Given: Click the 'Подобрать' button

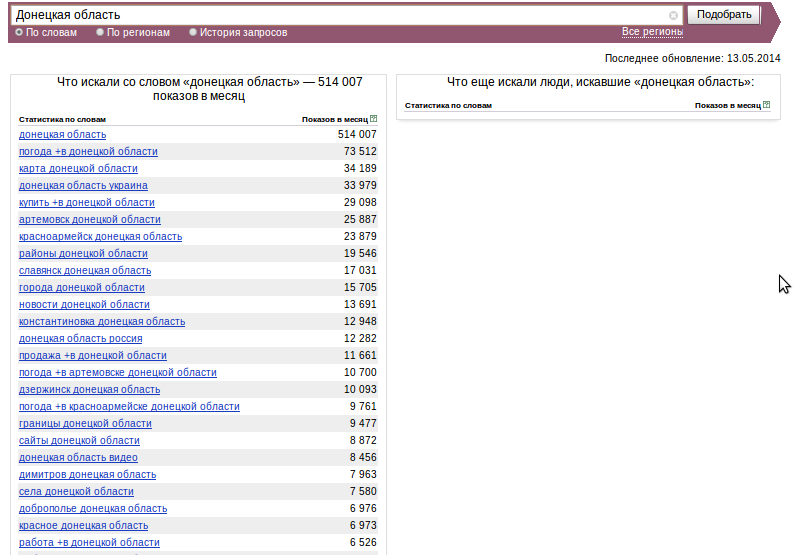Looking at the screenshot, I should coord(724,15).
